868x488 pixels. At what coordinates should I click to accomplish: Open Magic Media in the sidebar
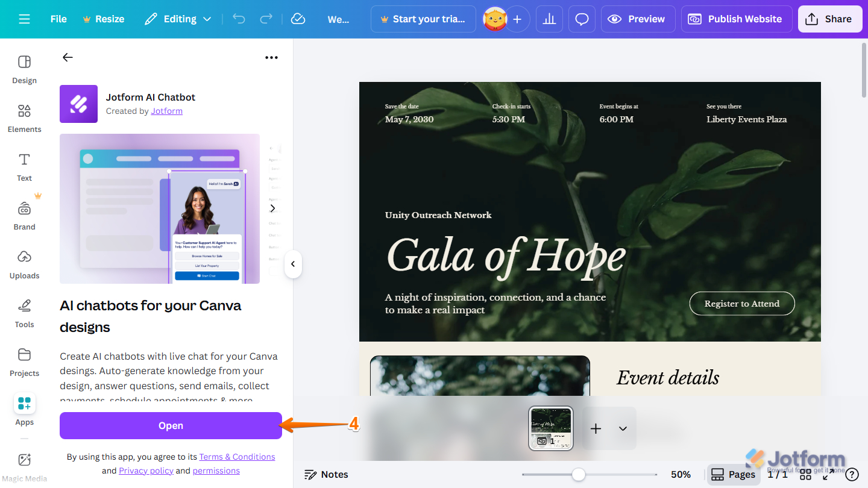point(24,464)
